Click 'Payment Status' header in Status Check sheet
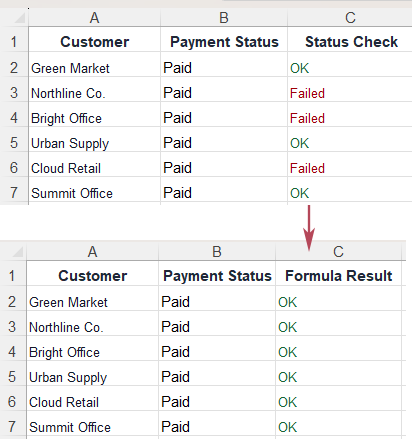This screenshot has height=441, width=412. 224,39
